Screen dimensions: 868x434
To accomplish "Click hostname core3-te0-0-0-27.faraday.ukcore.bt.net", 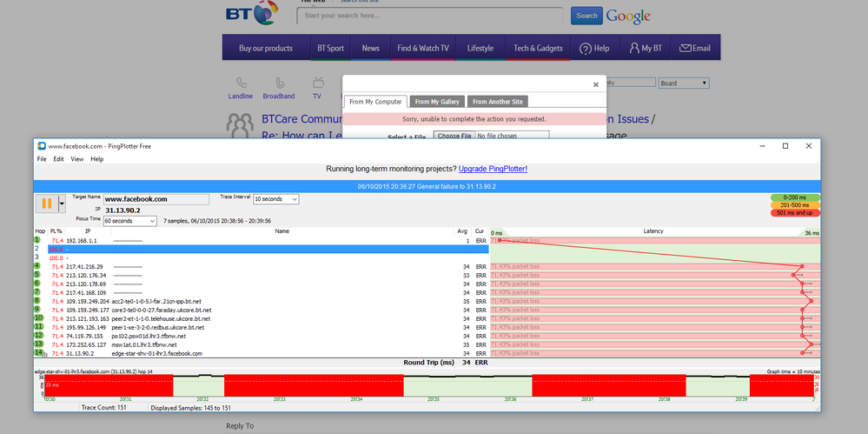I will pos(162,310).
